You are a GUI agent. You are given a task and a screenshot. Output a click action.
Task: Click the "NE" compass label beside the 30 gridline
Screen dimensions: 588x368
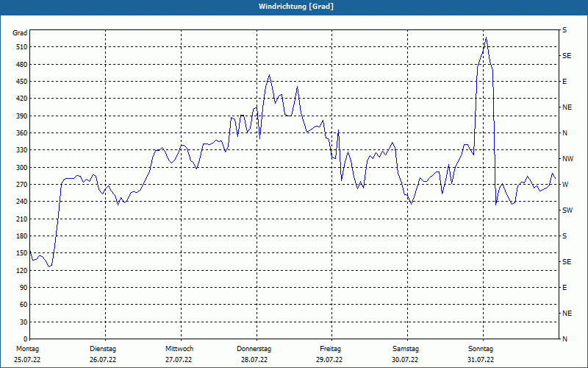(567, 314)
